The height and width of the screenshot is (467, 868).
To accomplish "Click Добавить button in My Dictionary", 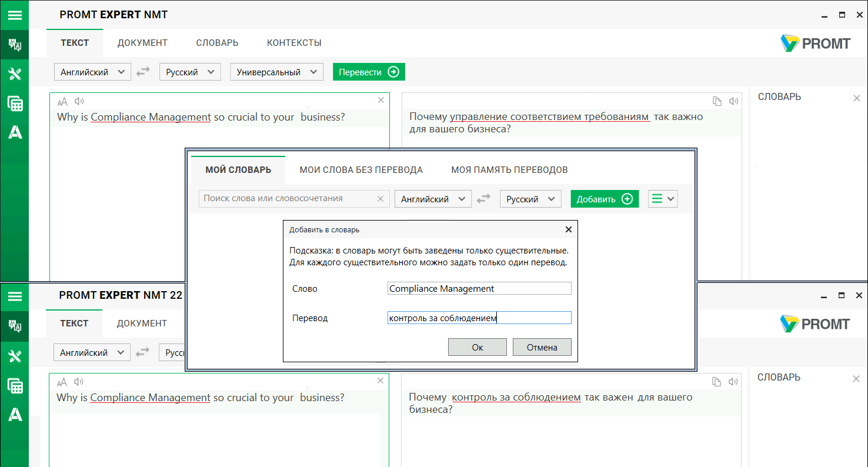I will (605, 199).
